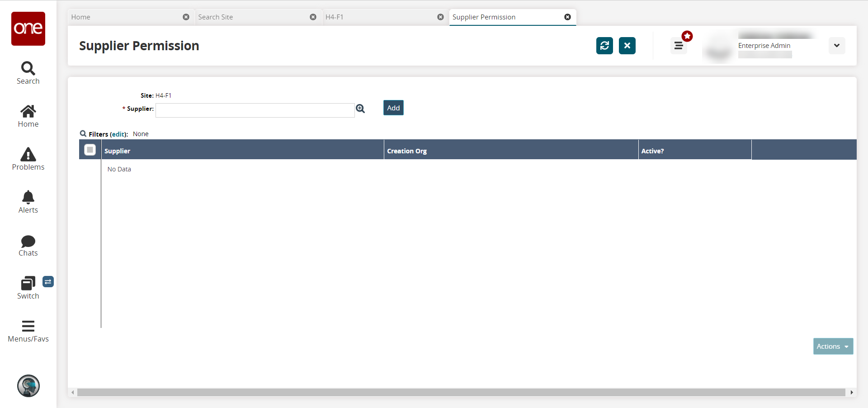Open the Search sidebar icon
The width and height of the screenshot is (868, 408).
pos(28,73)
